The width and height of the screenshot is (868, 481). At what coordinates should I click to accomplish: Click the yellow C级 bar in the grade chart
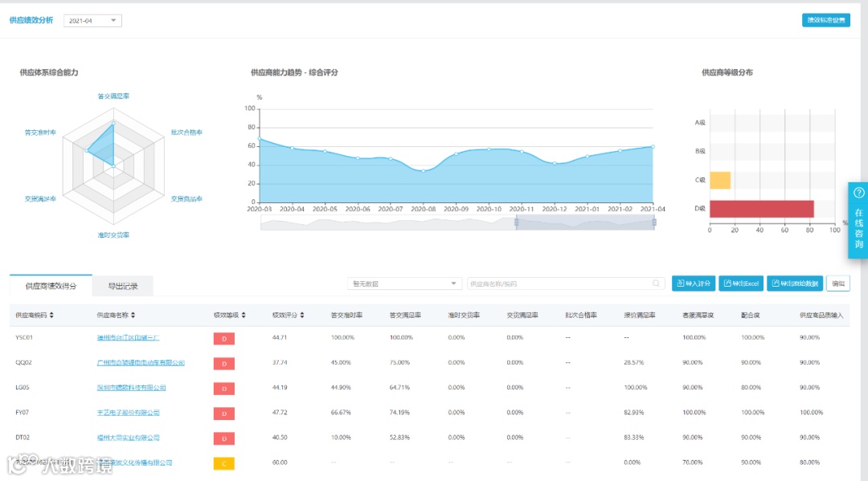(x=720, y=180)
